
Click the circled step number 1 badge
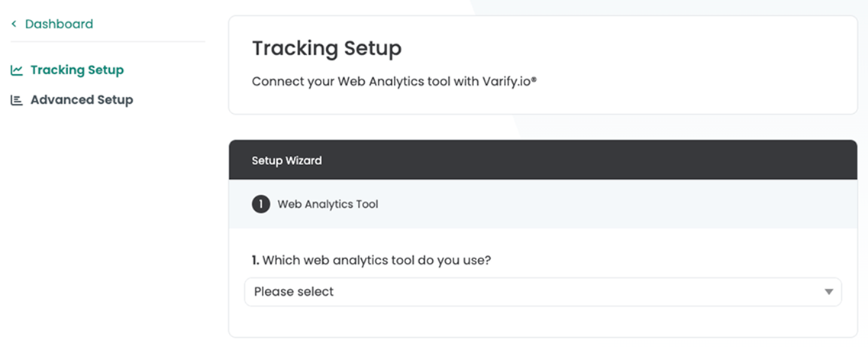(x=261, y=205)
